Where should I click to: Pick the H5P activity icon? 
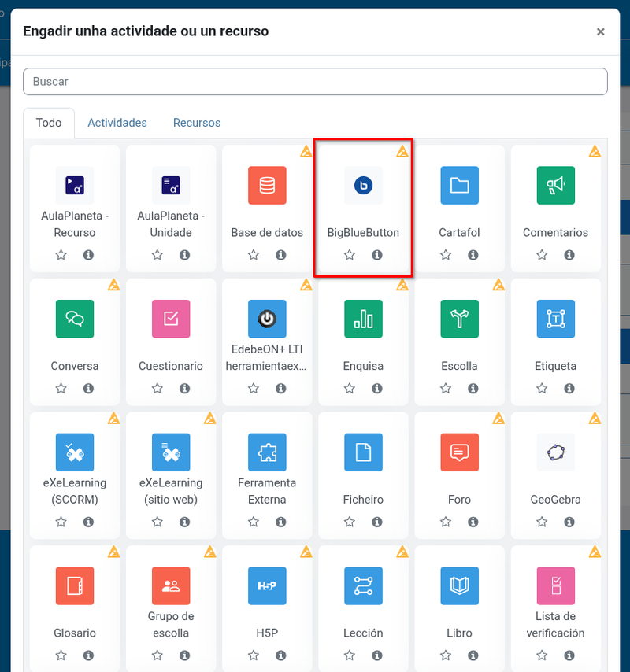tap(267, 585)
